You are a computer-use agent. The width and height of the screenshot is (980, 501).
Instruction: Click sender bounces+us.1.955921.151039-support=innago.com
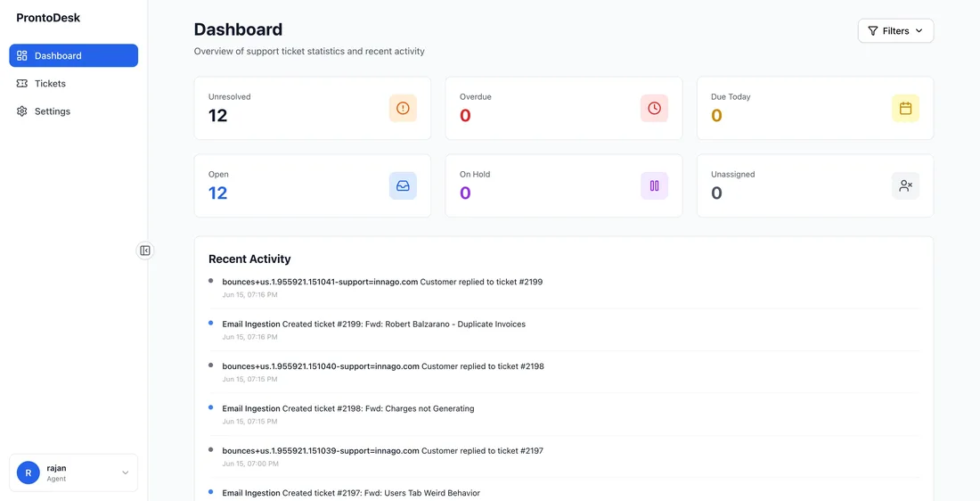pos(321,450)
